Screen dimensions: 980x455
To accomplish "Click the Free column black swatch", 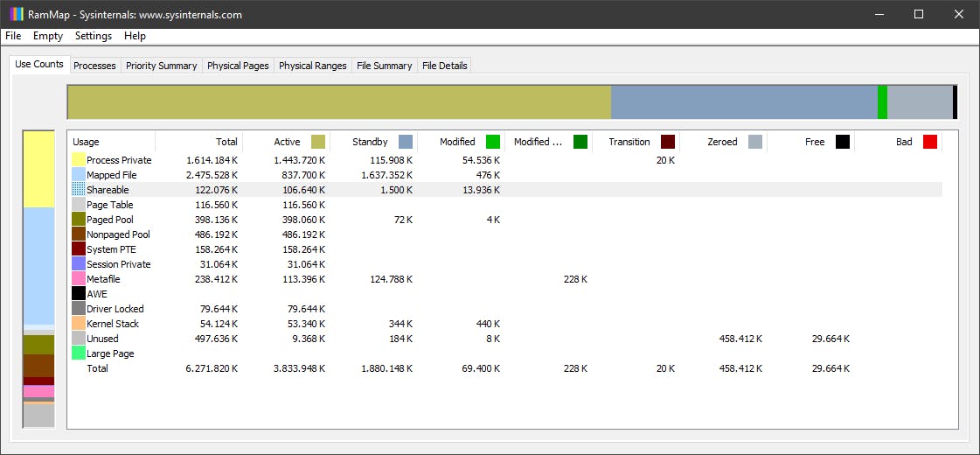I will [x=843, y=142].
